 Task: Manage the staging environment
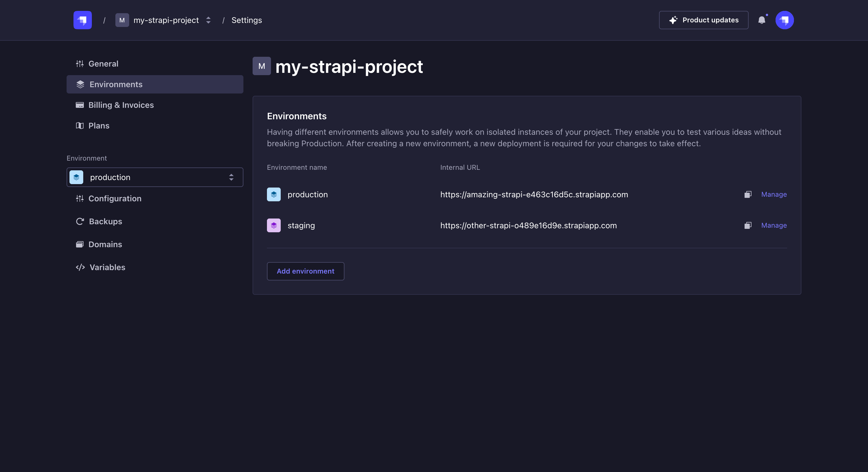pyautogui.click(x=774, y=226)
